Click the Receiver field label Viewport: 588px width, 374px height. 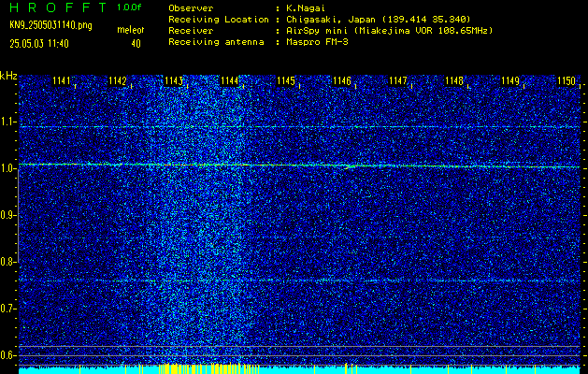pos(191,30)
